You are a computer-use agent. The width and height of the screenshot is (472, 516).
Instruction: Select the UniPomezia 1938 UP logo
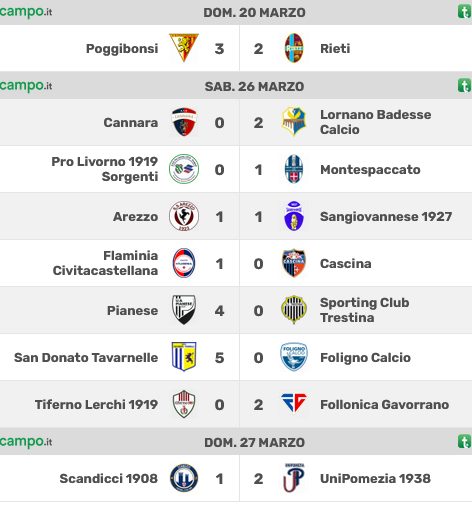point(294,478)
